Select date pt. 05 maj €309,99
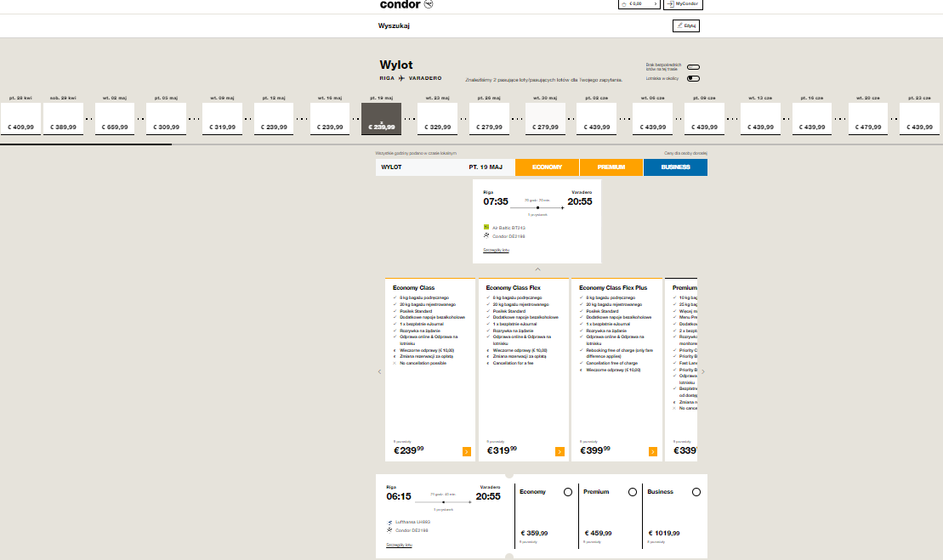 (x=166, y=118)
